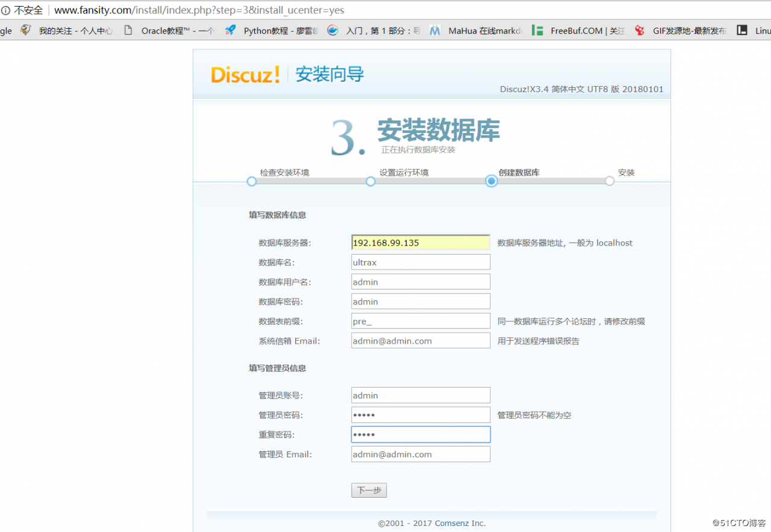The width and height of the screenshot is (771, 532).
Task: Click the FreeBuf.COM bookmark icon
Action: [x=537, y=30]
